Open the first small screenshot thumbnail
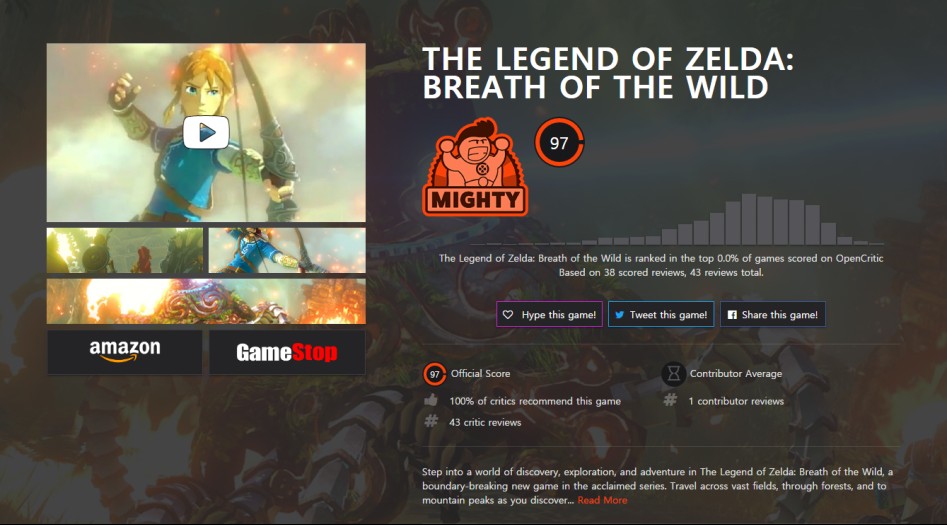947x525 pixels. (125, 250)
